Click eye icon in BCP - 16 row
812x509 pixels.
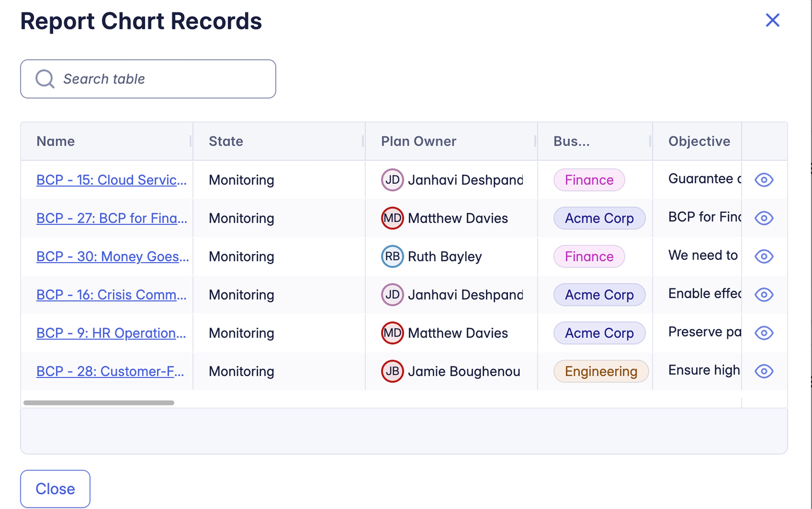click(763, 294)
